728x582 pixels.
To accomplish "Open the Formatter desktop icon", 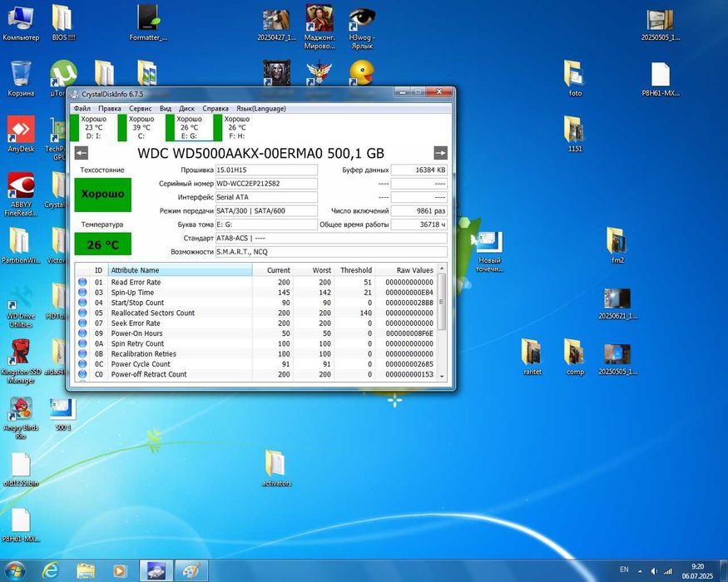I will click(149, 23).
